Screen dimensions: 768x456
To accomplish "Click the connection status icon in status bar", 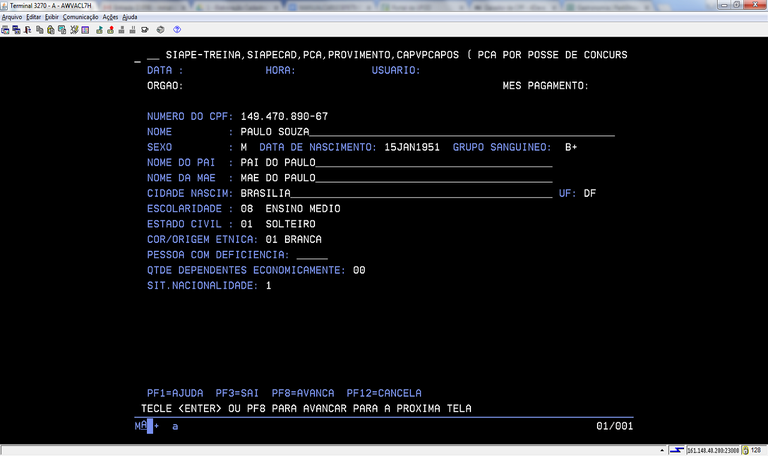I will (677, 450).
